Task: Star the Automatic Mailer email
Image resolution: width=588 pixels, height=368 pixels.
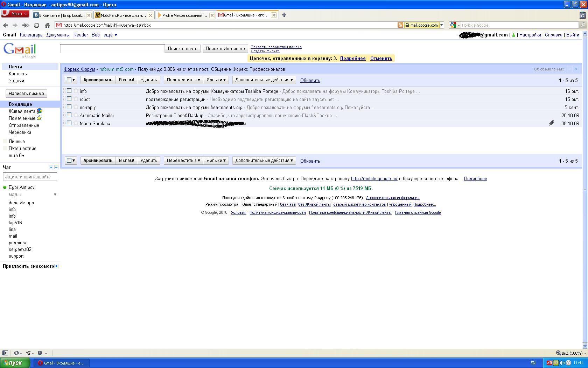Action: (76, 115)
